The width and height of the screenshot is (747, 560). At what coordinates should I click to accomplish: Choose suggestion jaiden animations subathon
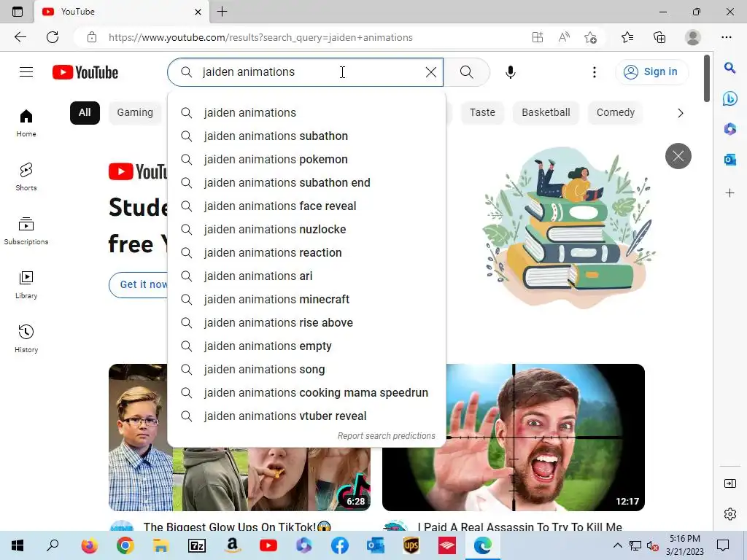pos(307,136)
